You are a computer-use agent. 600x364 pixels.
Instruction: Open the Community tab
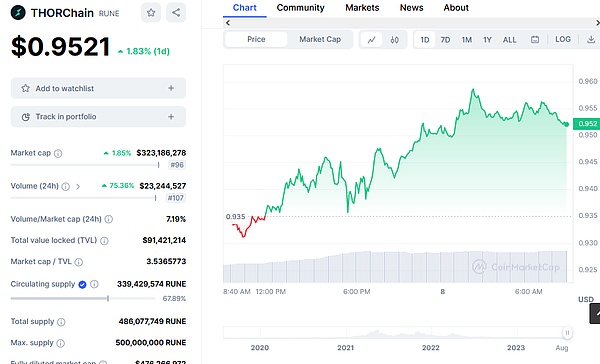tap(300, 8)
